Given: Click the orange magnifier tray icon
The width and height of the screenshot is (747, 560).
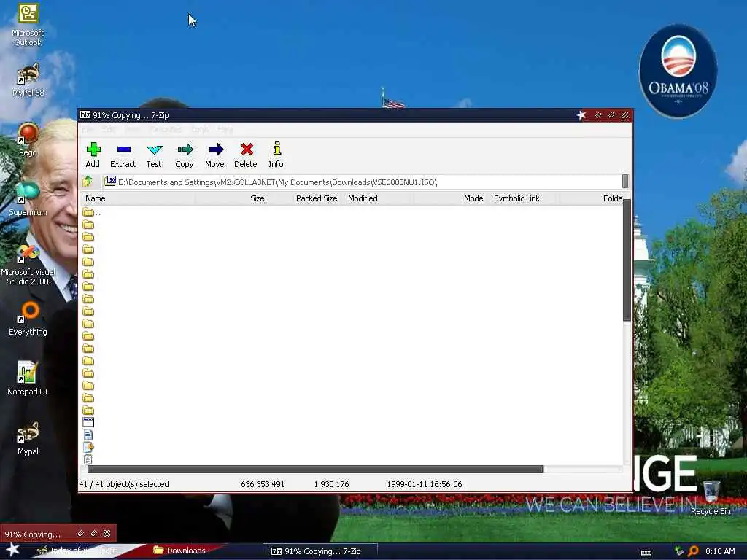Looking at the screenshot, I should point(693,551).
